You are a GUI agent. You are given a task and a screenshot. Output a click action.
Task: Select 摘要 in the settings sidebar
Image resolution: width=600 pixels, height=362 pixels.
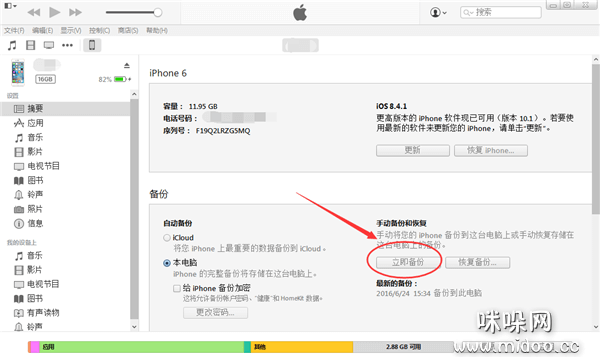pos(66,109)
